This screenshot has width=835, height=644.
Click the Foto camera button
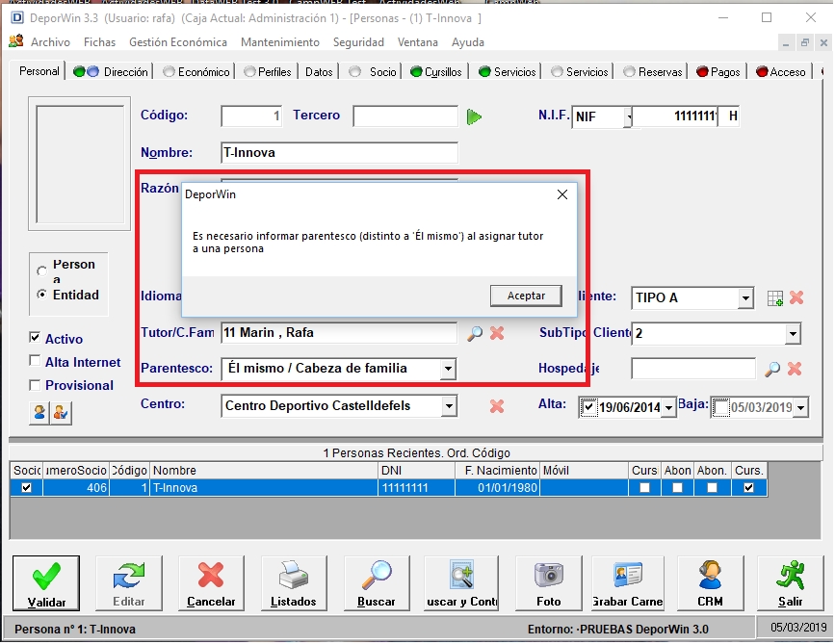[549, 583]
